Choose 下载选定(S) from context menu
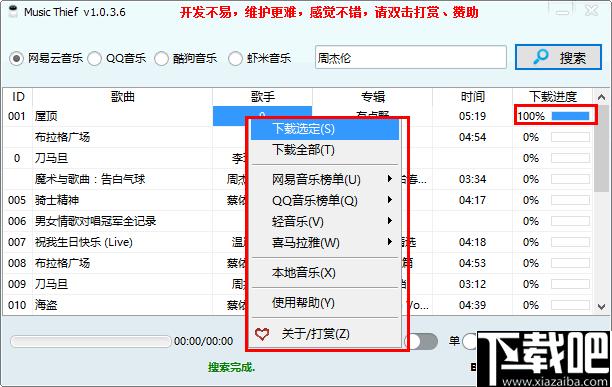 click(325, 129)
